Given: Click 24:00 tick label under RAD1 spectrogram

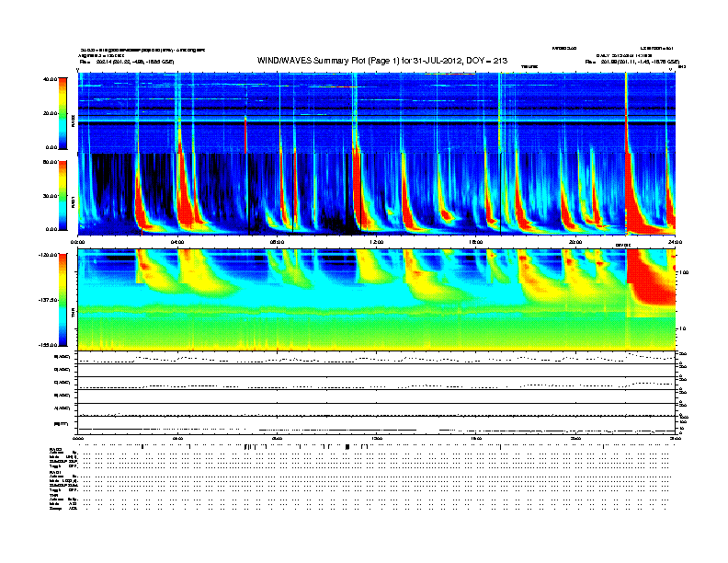Looking at the screenshot, I should point(675,242).
